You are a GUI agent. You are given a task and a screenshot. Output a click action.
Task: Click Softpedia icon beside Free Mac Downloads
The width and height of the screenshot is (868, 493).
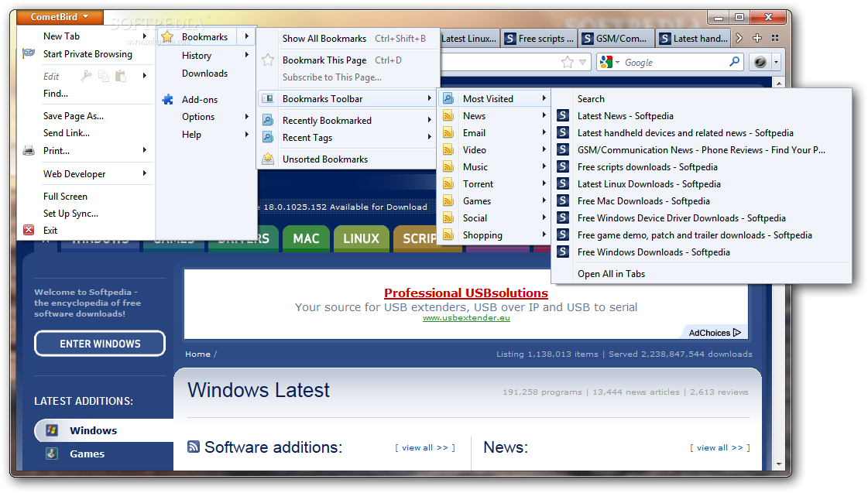(563, 201)
